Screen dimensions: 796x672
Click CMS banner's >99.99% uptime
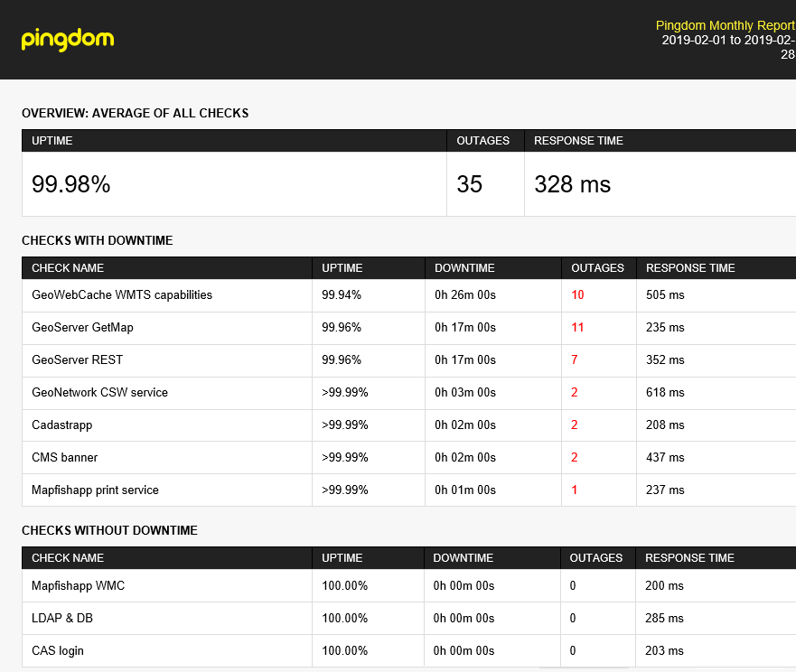pyautogui.click(x=345, y=457)
